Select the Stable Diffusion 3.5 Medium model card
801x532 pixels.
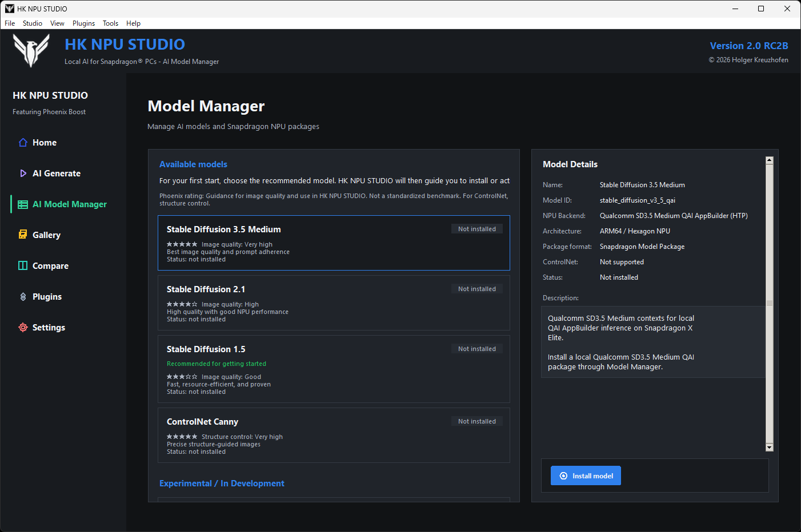coord(334,243)
